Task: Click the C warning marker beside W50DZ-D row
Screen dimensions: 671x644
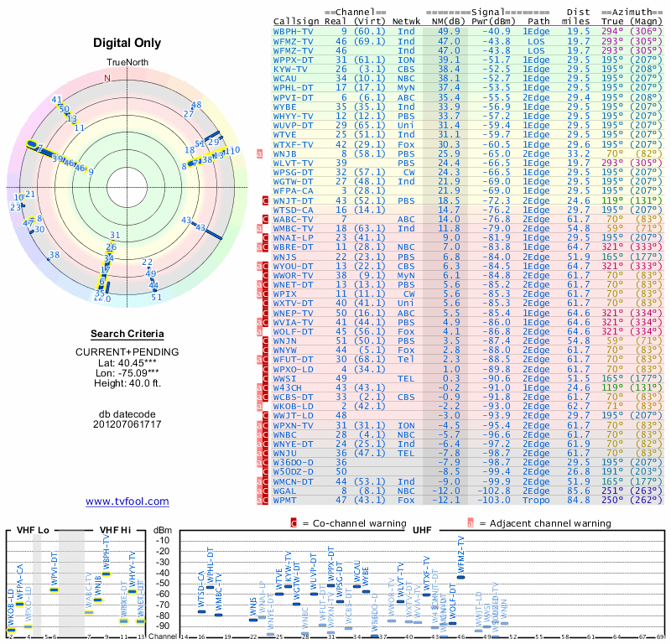Action: click(x=265, y=472)
